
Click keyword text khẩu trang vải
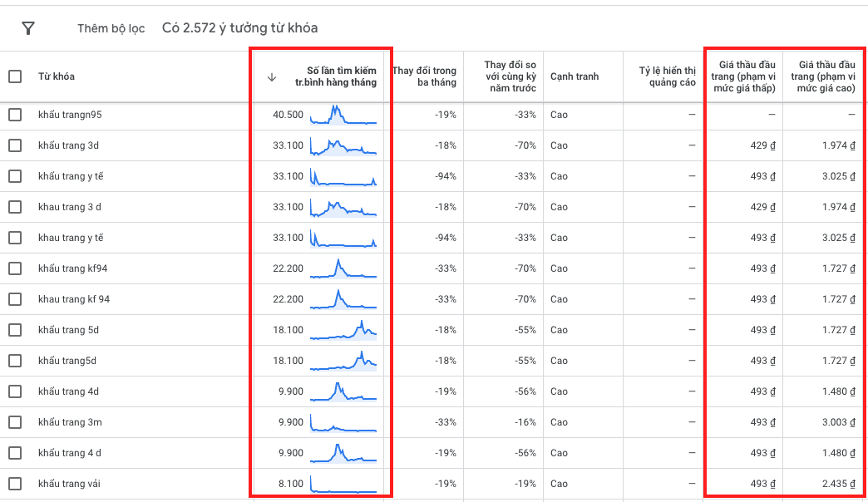69,483
